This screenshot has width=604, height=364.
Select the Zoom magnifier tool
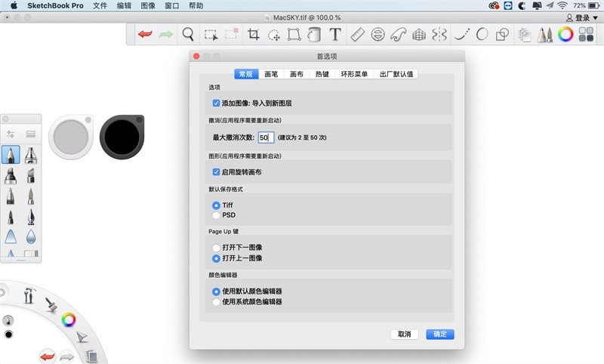188,34
